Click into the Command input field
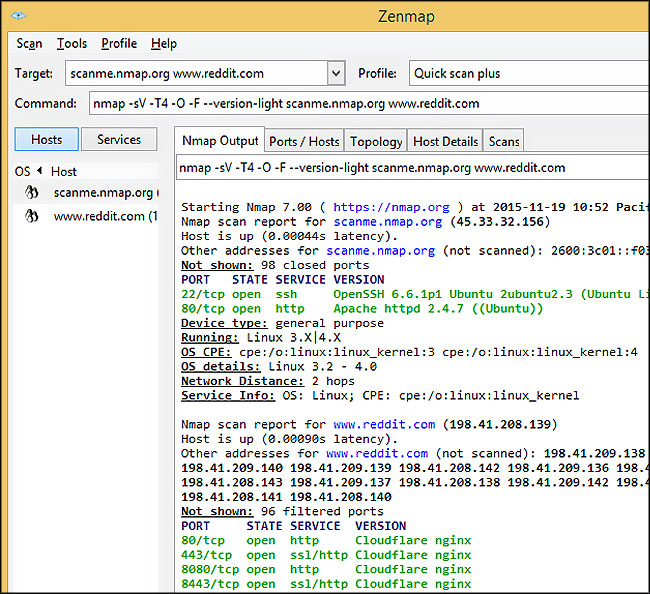The height and width of the screenshot is (594, 650). tap(369, 103)
